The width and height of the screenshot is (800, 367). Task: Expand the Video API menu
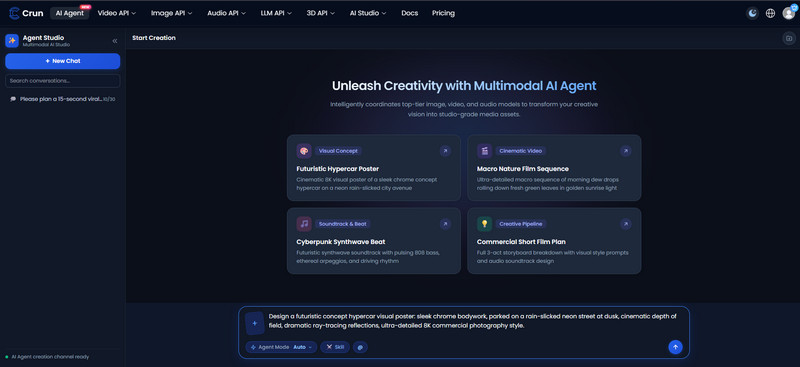click(x=117, y=13)
